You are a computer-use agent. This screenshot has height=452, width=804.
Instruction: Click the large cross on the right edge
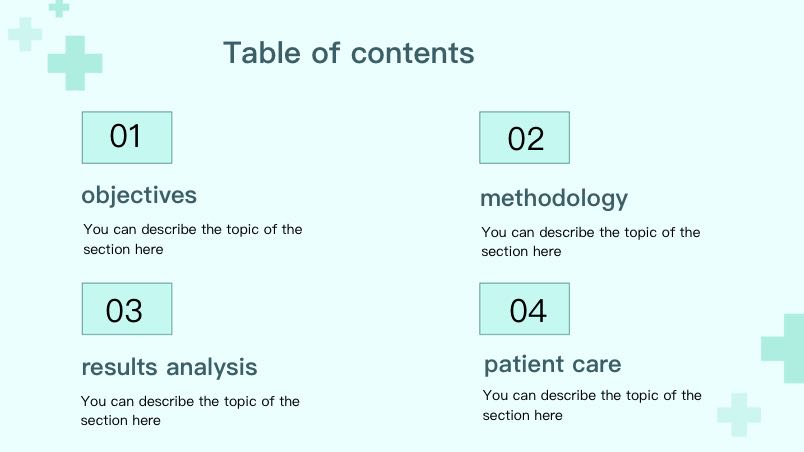pos(784,348)
